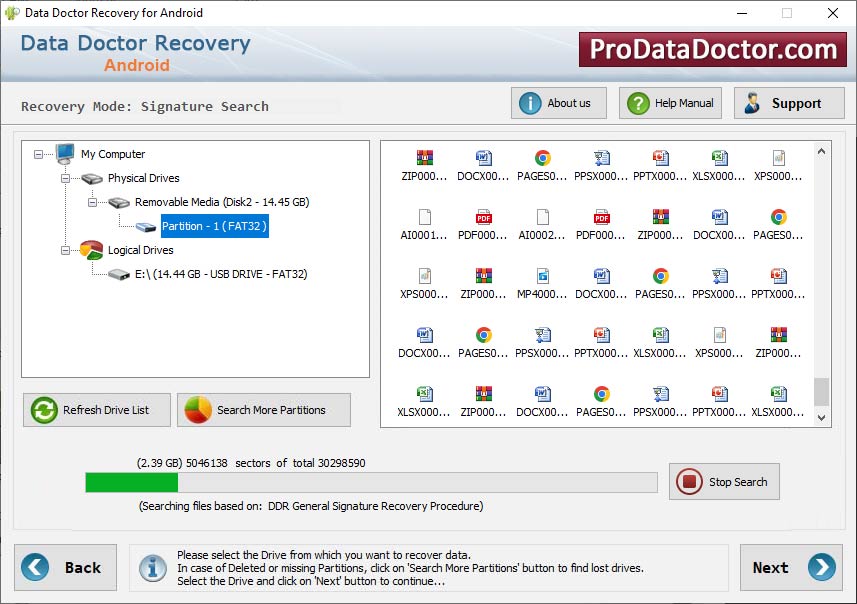Open the Help Manual
Viewport: 857px width, 604px height.
click(x=669, y=102)
